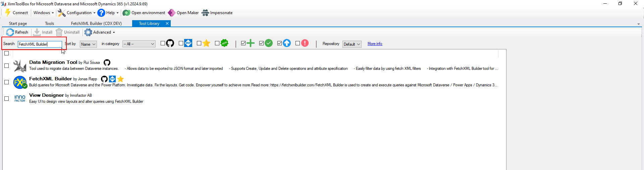
Task: Click the MVP badge beside Jonas Rapp
Action: coord(112,79)
